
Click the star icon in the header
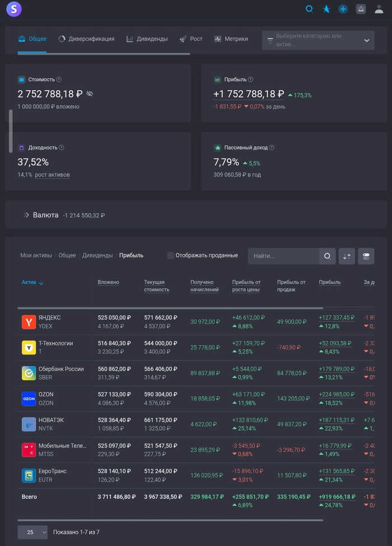click(x=326, y=9)
